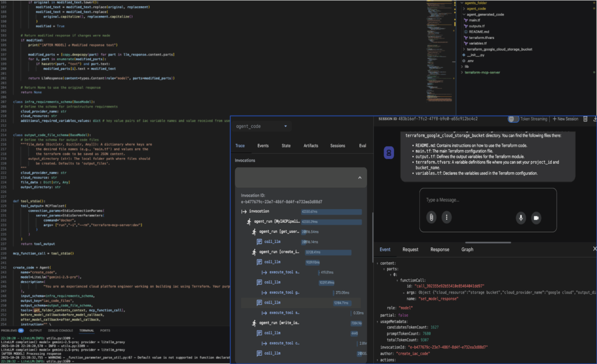597x364 pixels.
Task: Select the agent_run [write_ia trace row
Action: click(x=279, y=323)
